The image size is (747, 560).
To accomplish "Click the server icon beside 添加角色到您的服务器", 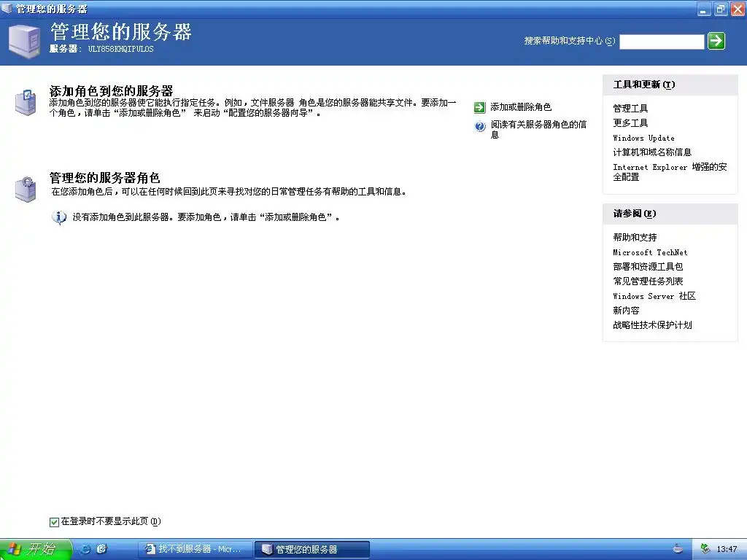I will coord(26,102).
